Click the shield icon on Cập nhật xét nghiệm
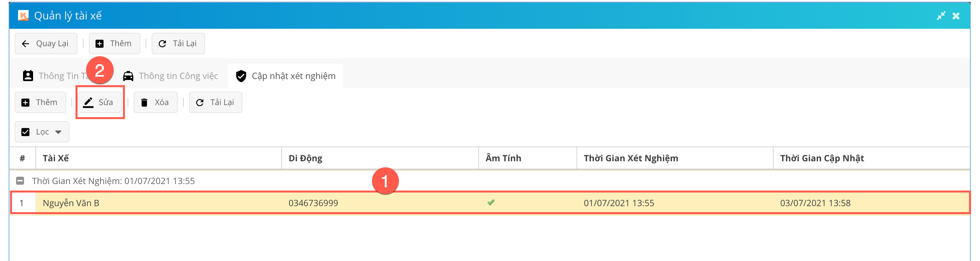This screenshot has width=980, height=261. click(241, 76)
